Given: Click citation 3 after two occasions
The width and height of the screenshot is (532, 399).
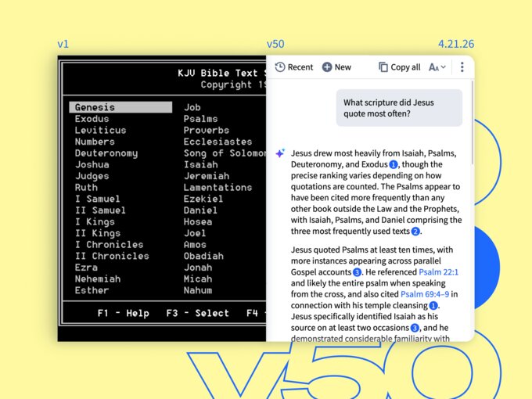Looking at the screenshot, I should (415, 328).
